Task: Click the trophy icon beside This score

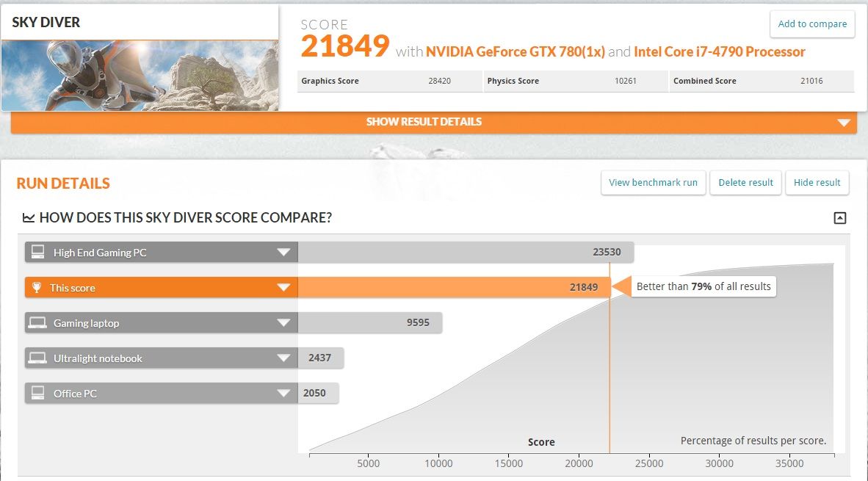Action: (37, 287)
